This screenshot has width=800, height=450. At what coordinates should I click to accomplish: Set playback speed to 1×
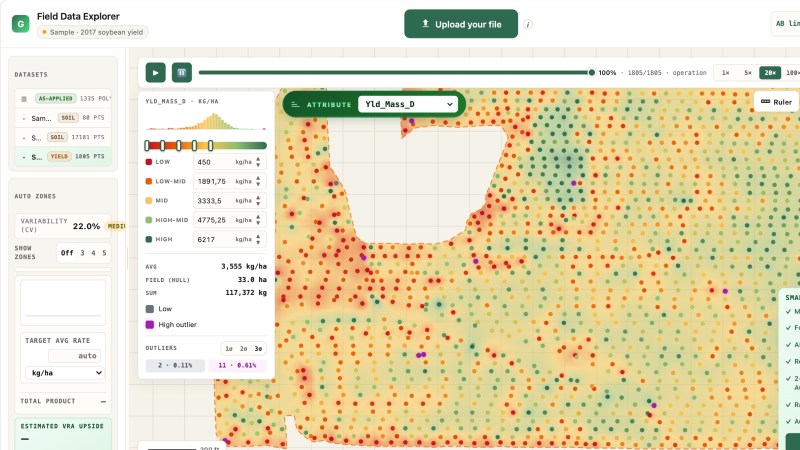coord(725,73)
